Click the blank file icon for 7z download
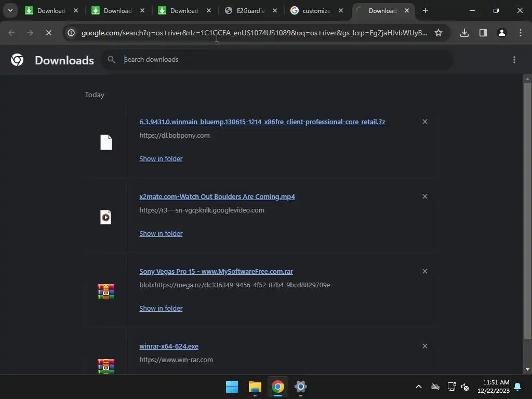Viewport: 532px width, 399px height. (x=106, y=142)
